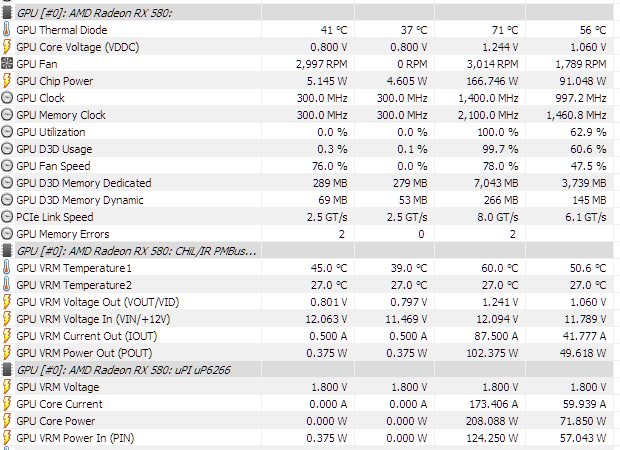Click the lightning icon next to GPU Core Voltage (VDDC)
The width and height of the screenshot is (620, 450).
click(8, 47)
